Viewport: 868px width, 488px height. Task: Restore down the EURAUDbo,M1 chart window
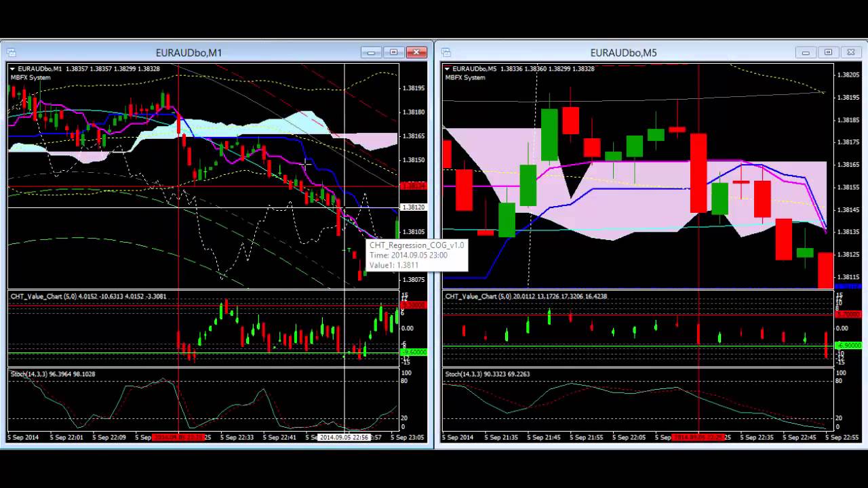click(x=394, y=52)
